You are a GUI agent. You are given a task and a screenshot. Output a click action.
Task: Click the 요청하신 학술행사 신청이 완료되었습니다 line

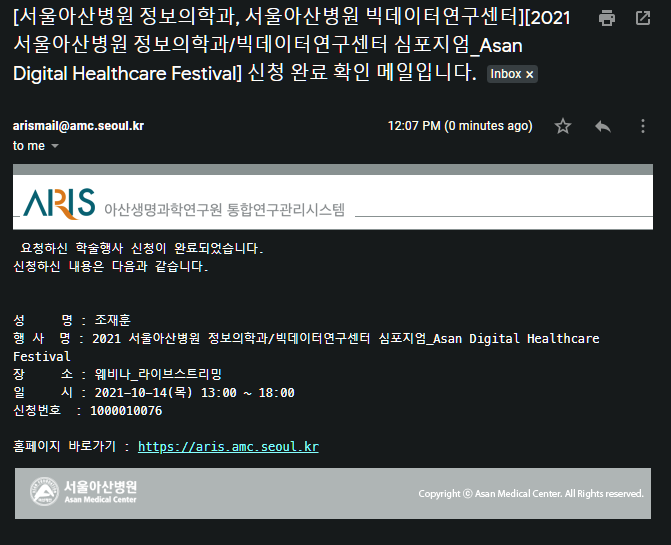tap(142, 248)
